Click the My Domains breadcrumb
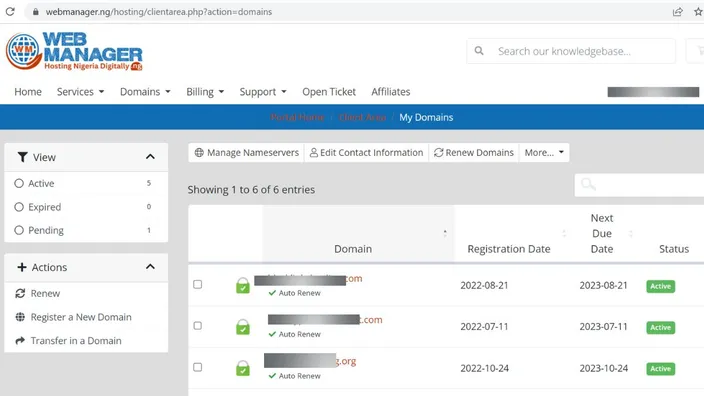 click(x=426, y=117)
